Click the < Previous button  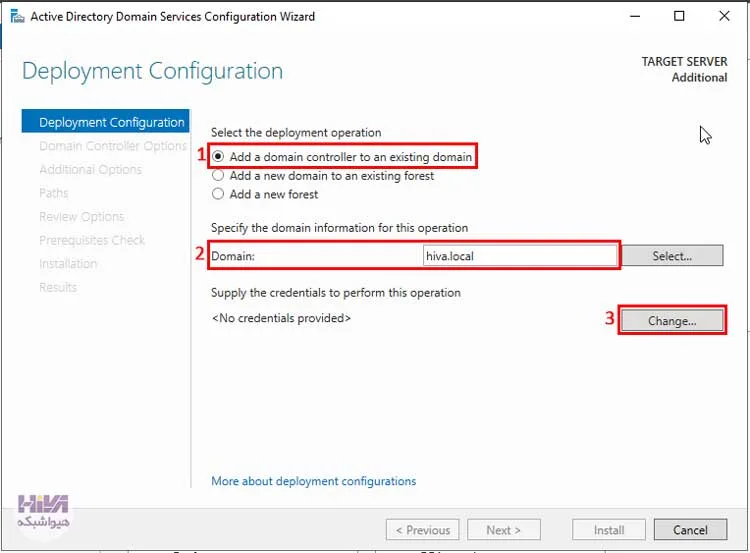pos(423,530)
